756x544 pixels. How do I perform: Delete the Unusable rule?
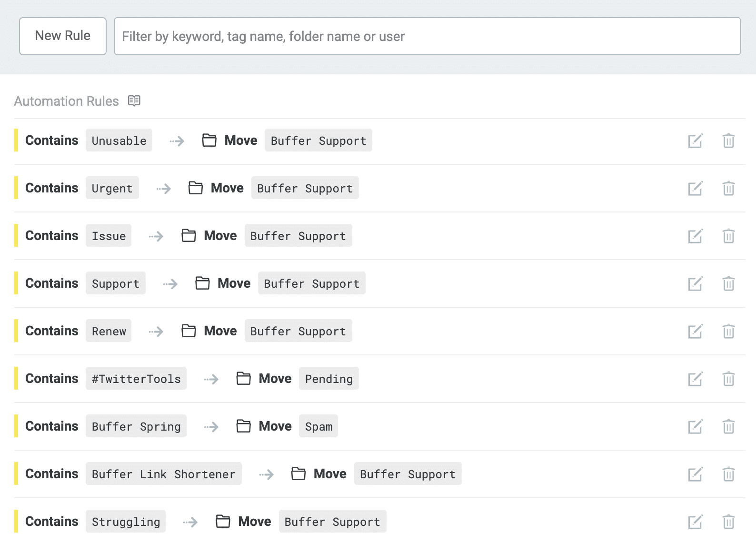click(x=728, y=141)
